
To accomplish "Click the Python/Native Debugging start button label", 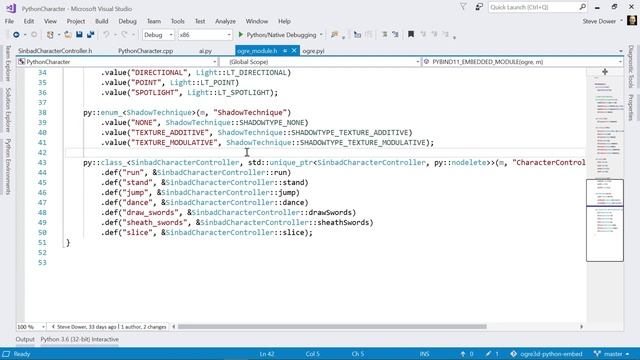I will [x=282, y=35].
